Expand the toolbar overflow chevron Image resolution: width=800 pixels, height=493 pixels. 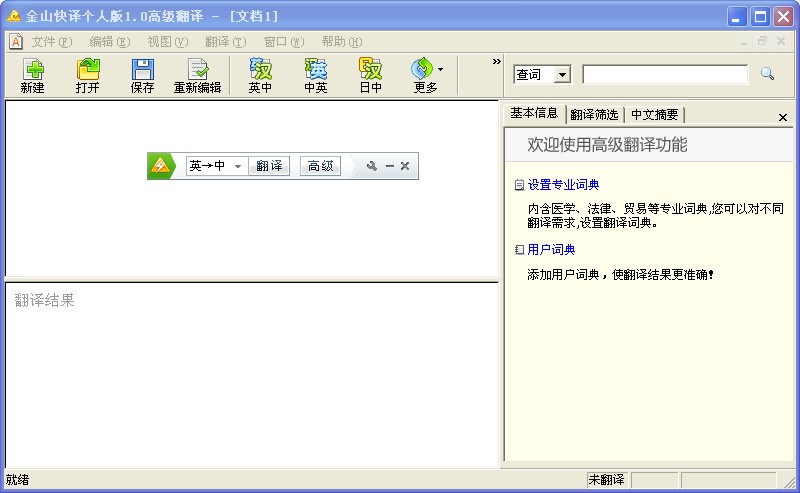coord(496,62)
